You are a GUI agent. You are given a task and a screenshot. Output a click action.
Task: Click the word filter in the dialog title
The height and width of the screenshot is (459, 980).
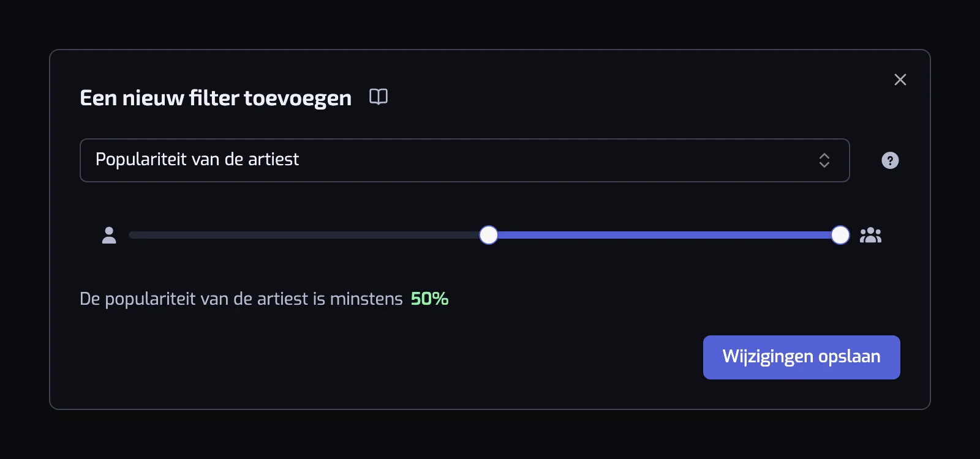214,97
